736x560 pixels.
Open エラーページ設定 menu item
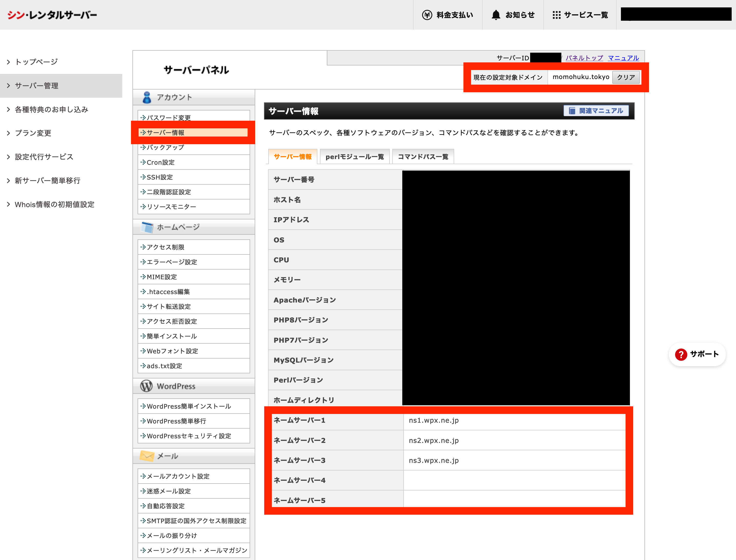(194, 262)
